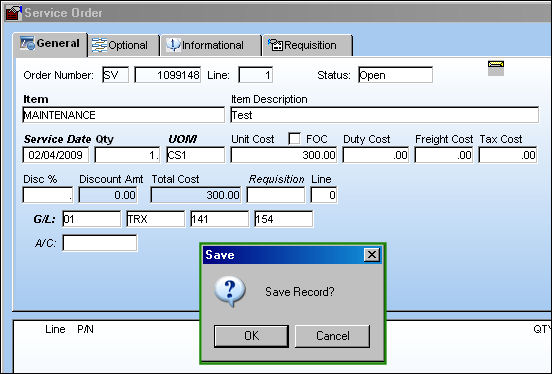
Task: Open the General tab
Action: (x=50, y=44)
